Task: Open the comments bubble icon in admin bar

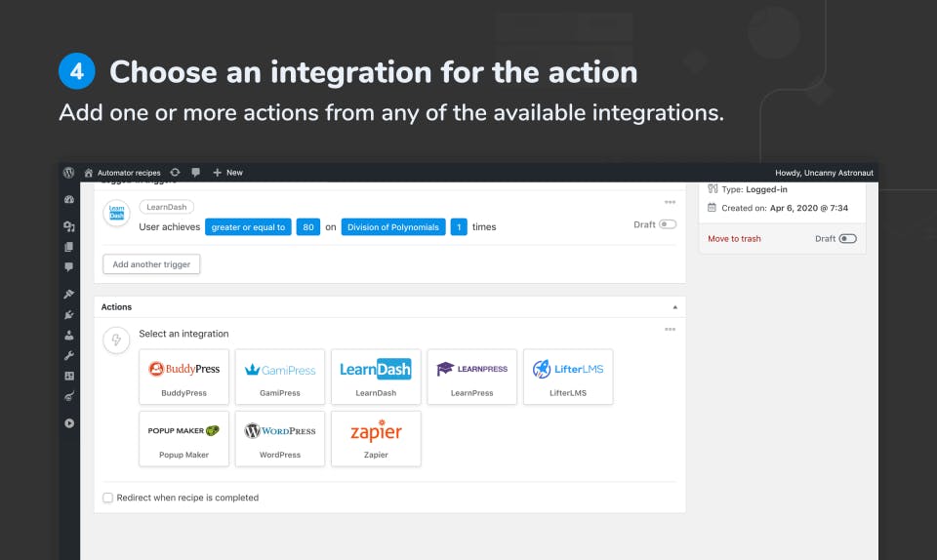Action: [195, 173]
